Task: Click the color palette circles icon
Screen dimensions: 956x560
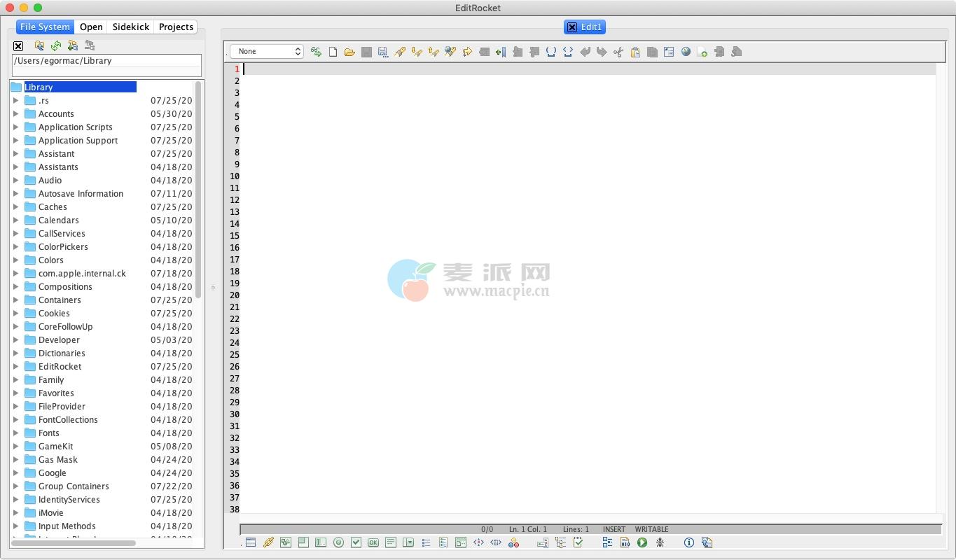Action: click(x=513, y=542)
